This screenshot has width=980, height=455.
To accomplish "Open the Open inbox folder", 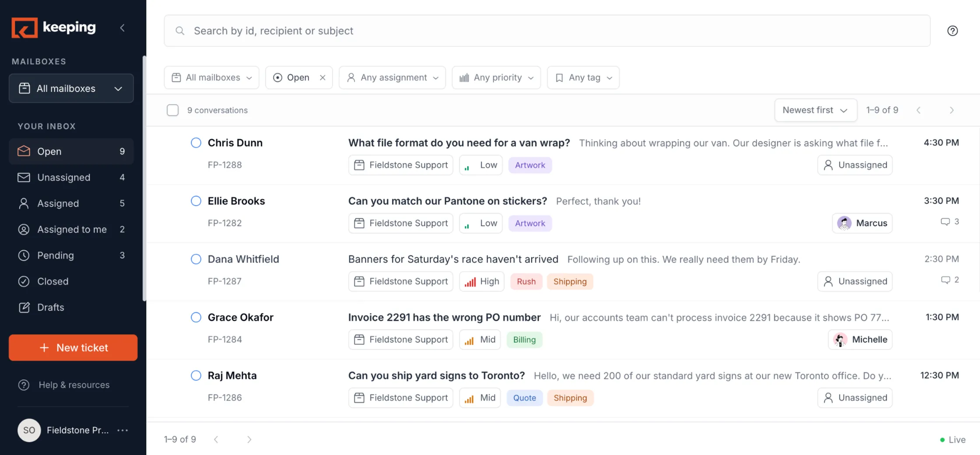I will pyautogui.click(x=71, y=151).
